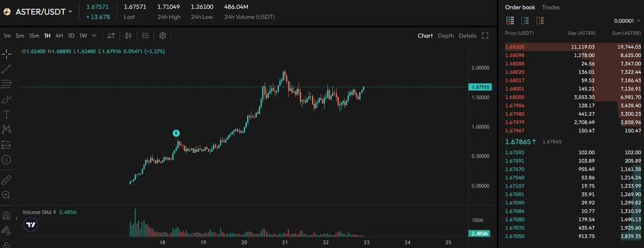Click the fullscreen chart icon
This screenshot has height=248, width=644.
(485, 36)
